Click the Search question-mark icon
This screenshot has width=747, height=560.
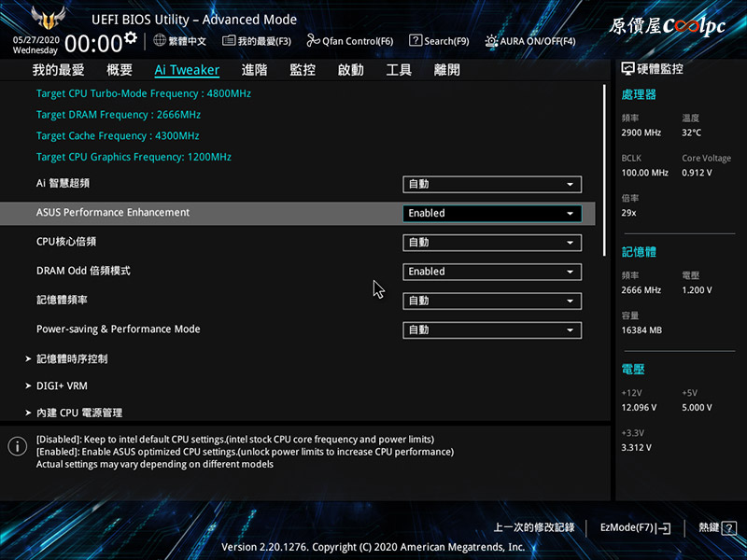coord(415,40)
